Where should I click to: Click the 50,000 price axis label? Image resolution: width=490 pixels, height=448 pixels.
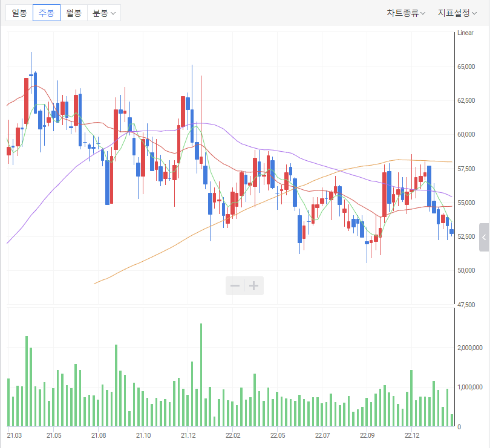(x=466, y=270)
